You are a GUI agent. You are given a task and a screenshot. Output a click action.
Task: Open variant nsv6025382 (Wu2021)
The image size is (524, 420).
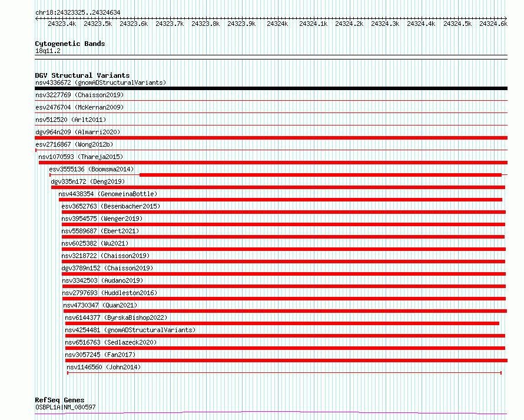95,243
